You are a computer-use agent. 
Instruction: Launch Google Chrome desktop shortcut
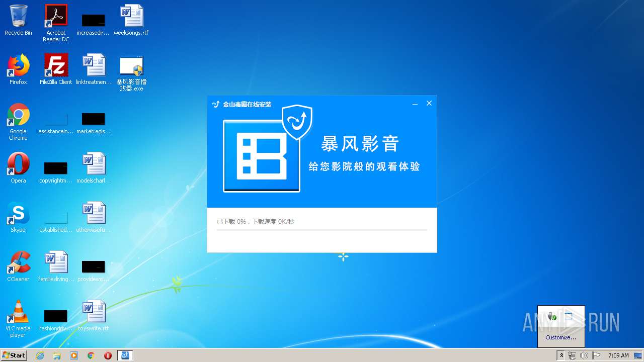pos(18,122)
